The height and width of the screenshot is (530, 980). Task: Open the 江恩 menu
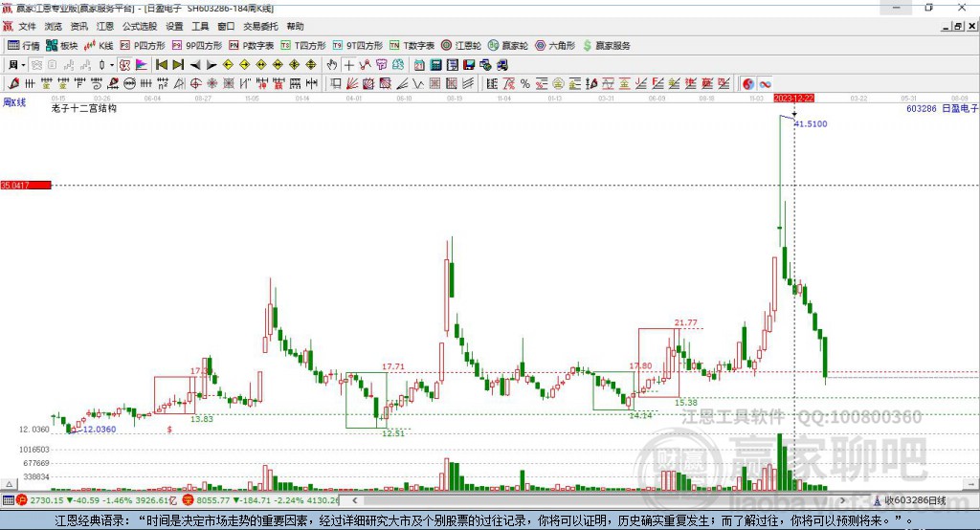[x=105, y=26]
